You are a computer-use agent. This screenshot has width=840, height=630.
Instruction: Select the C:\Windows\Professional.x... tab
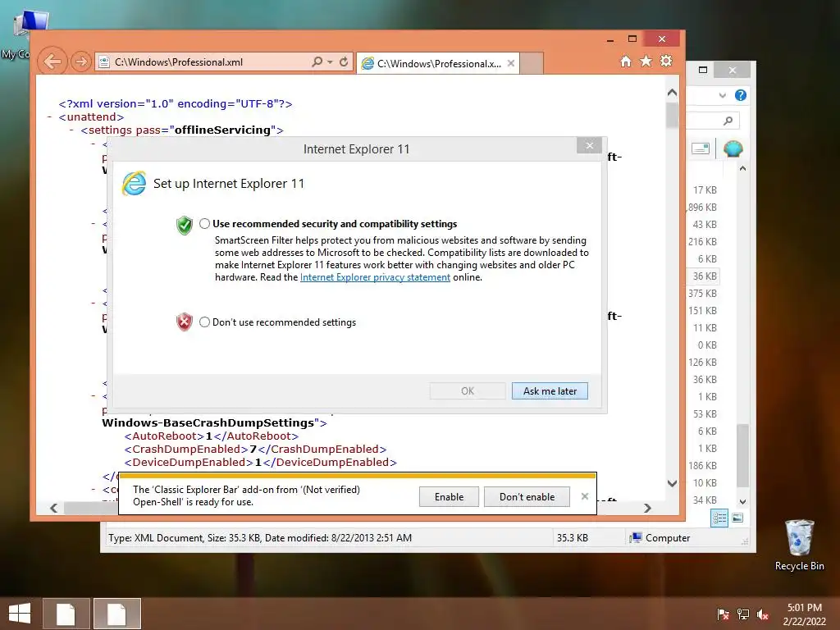(x=438, y=64)
